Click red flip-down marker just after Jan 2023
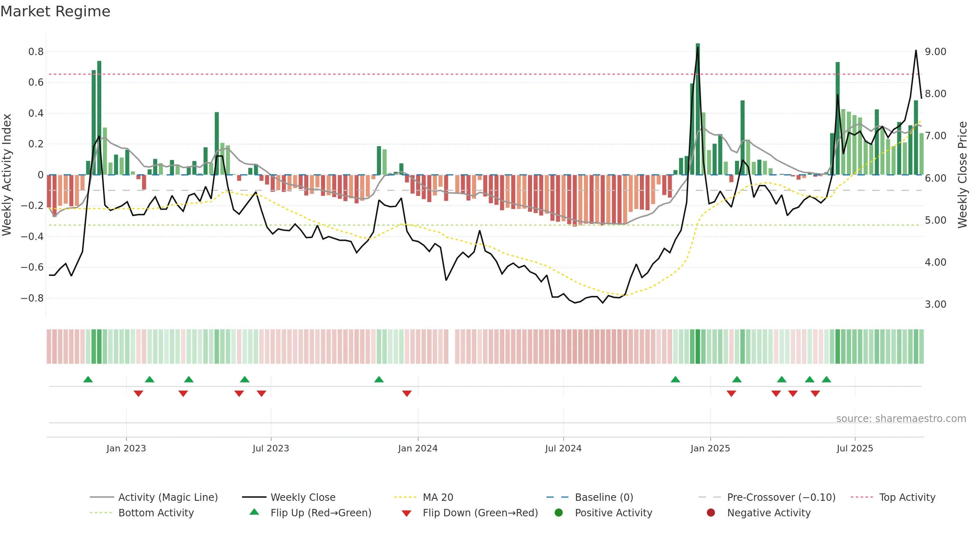This screenshot has height=551, width=980. click(x=138, y=393)
